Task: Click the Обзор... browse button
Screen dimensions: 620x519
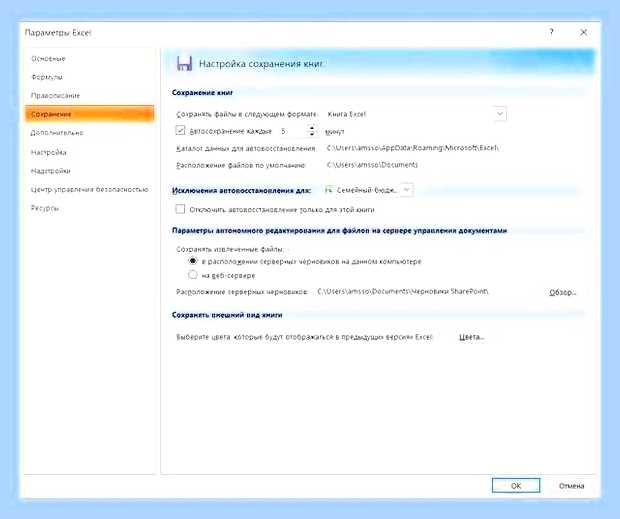Action: point(562,293)
